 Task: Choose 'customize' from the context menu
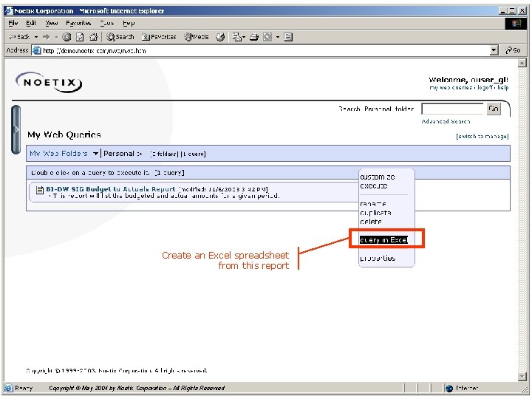tap(378, 177)
